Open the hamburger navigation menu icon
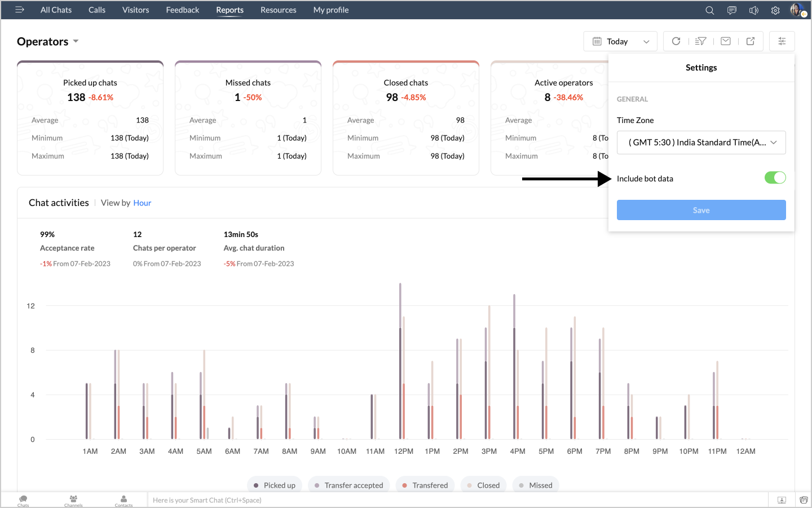Viewport: 812px width, 508px height. pos(20,10)
